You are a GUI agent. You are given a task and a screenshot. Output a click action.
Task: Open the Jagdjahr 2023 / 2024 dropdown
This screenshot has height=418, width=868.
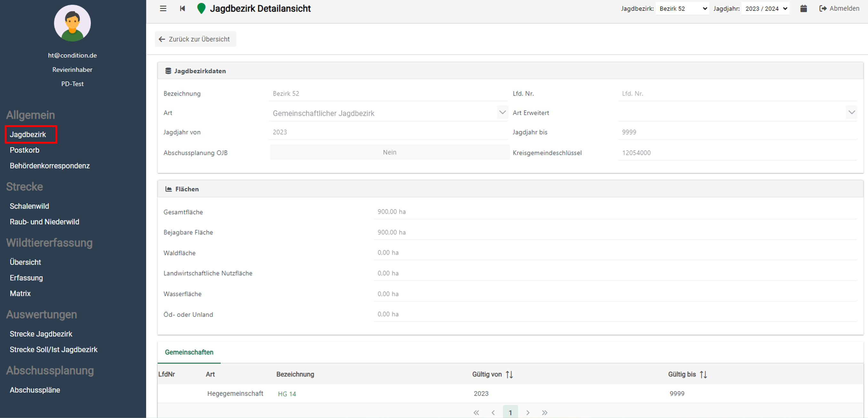[766, 8]
